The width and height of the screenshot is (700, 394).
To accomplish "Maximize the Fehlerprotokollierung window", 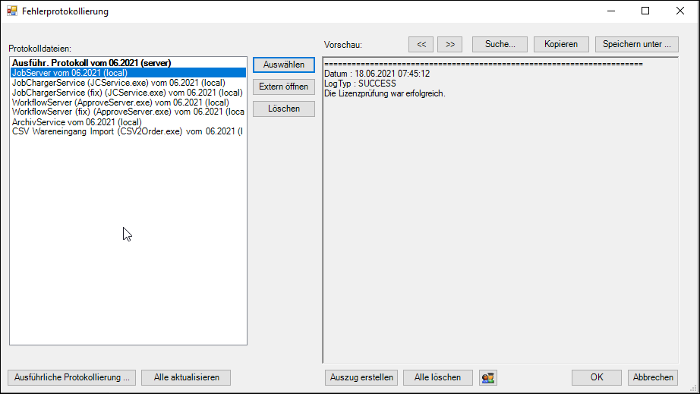I will (x=645, y=11).
